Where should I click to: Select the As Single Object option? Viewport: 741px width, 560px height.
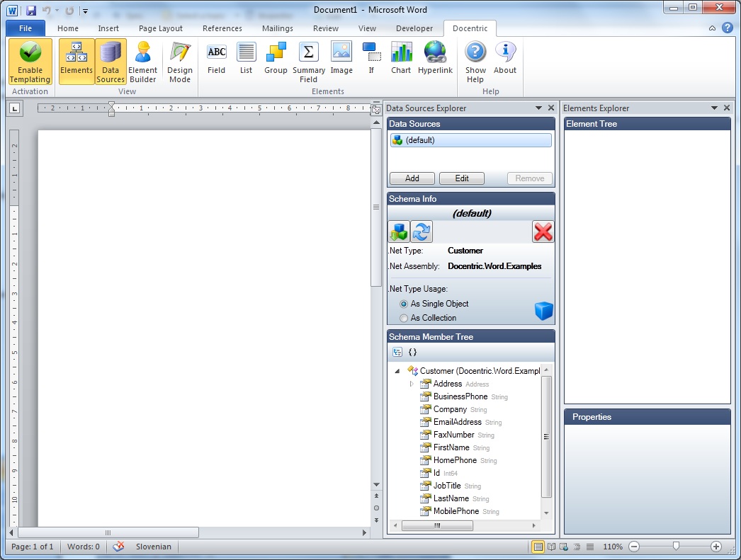coord(405,304)
